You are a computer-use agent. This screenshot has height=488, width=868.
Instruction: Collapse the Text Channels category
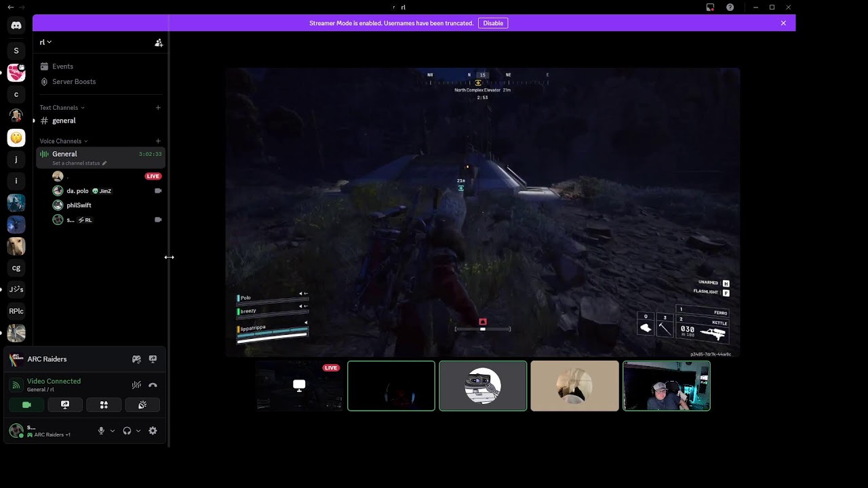(x=62, y=108)
